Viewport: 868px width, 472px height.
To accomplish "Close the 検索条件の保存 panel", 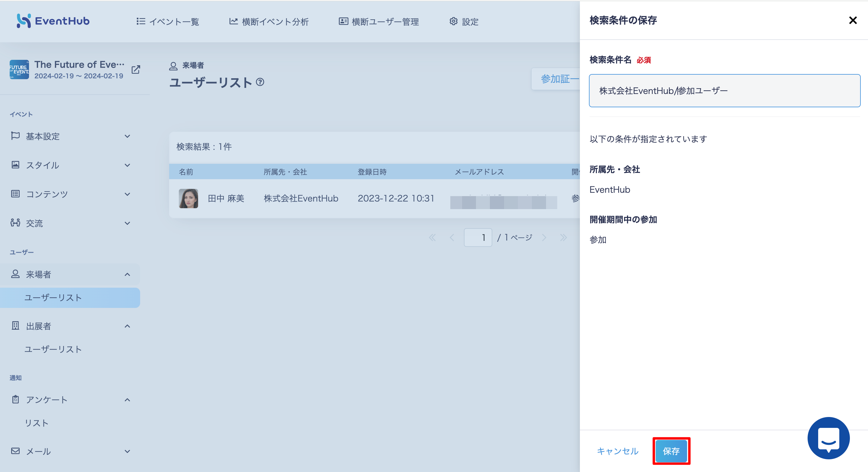I will tap(853, 21).
